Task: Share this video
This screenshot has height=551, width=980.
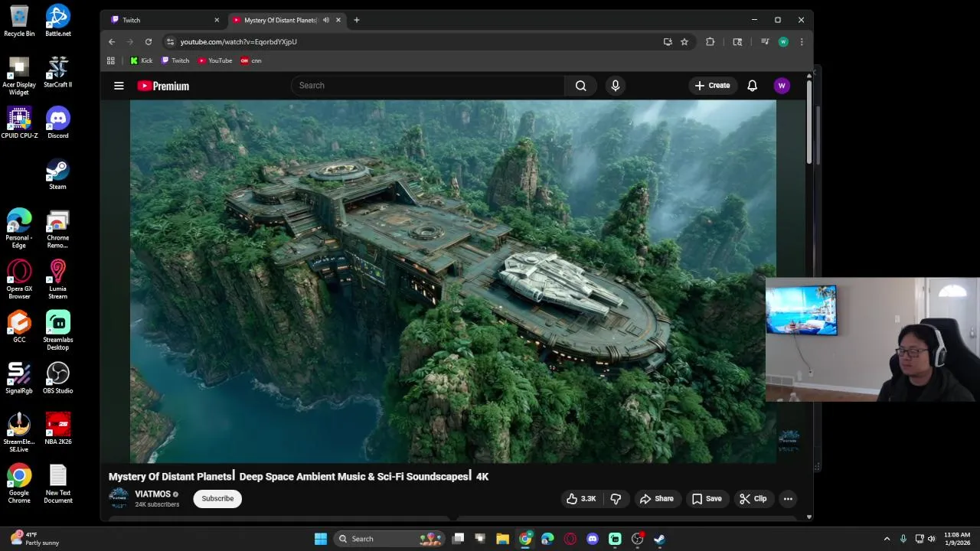Action: click(x=657, y=499)
